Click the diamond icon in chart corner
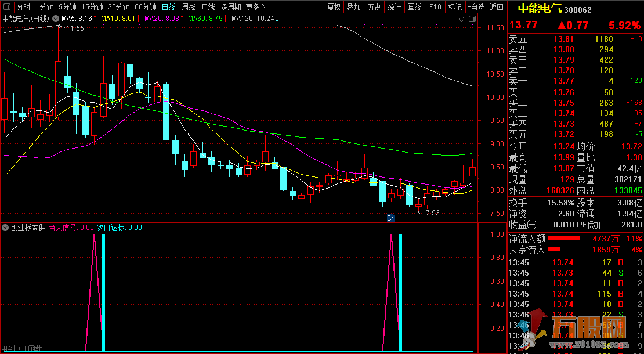Viewport: 644px width, 354px height. click(462, 19)
